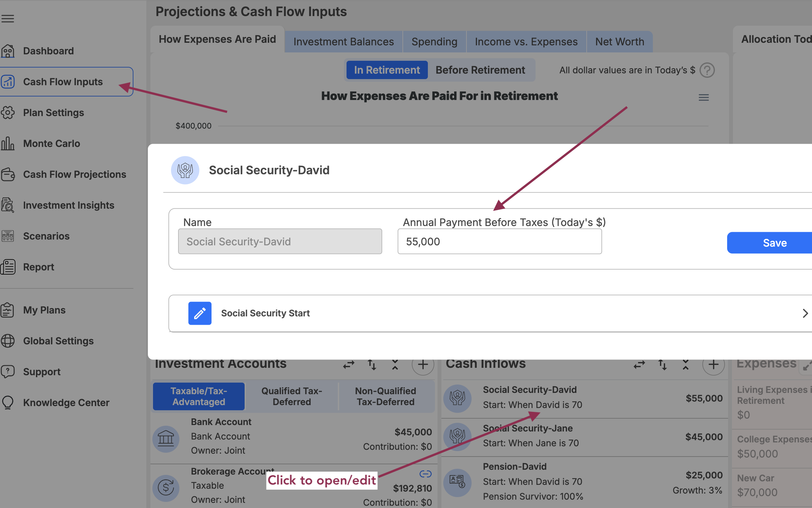Select Monte Carlo in the sidebar
Viewport: 812px width, 508px height.
[51, 143]
